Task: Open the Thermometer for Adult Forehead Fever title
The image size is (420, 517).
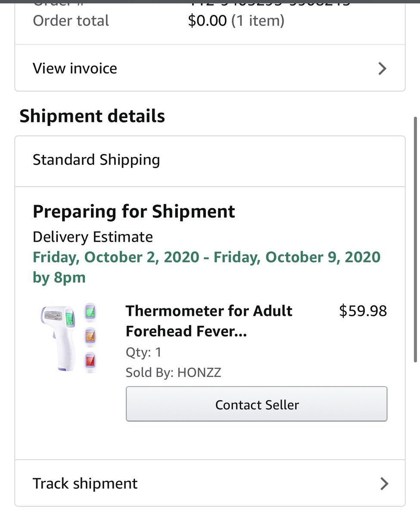Action: click(x=209, y=321)
